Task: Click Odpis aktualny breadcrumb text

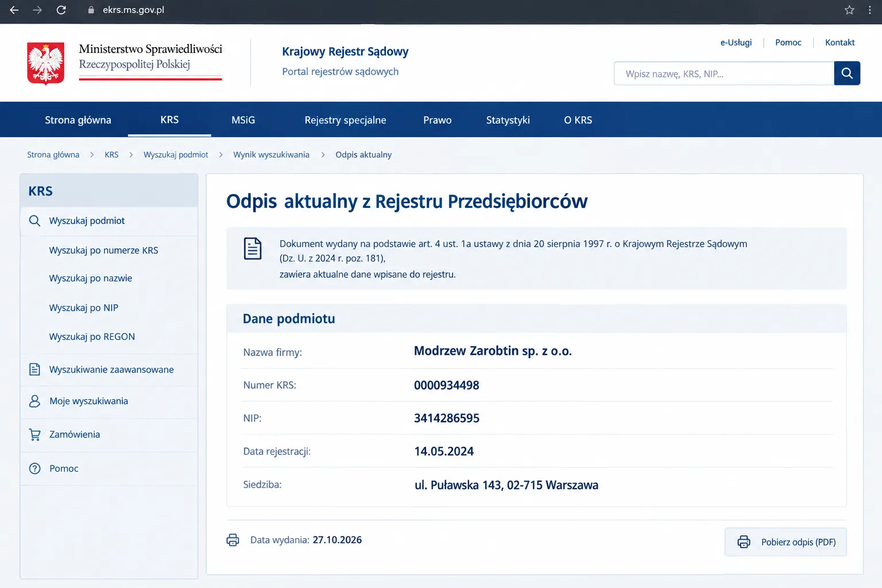Action: pos(363,154)
